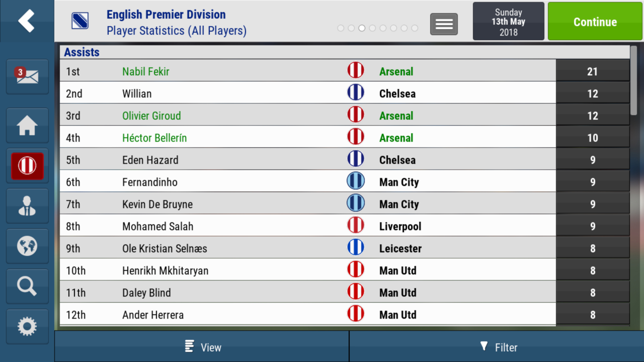Open the world globe icon
This screenshot has width=644, height=362.
click(x=27, y=246)
